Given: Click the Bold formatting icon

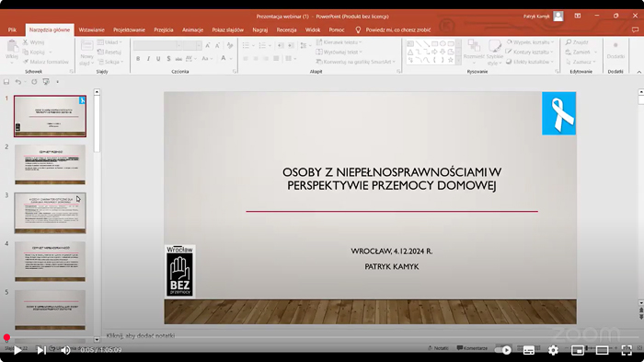Looking at the screenshot, I should tap(138, 59).
